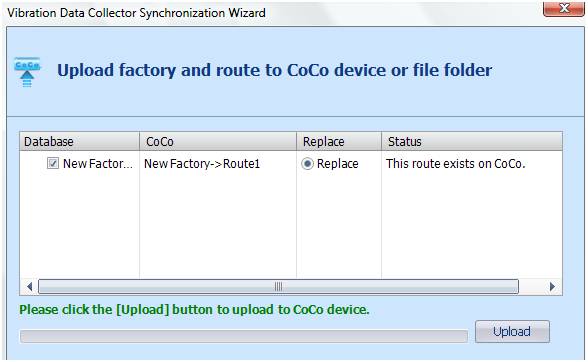Click the Status column header

pyautogui.click(x=472, y=141)
